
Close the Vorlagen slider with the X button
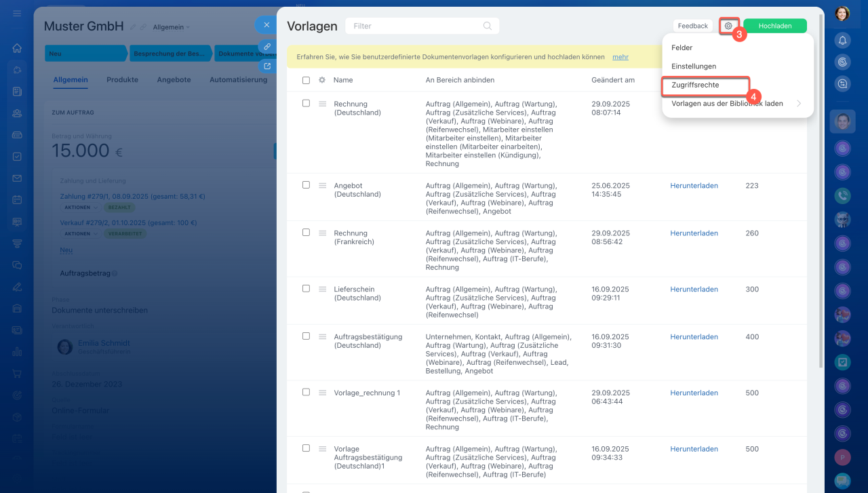click(267, 25)
